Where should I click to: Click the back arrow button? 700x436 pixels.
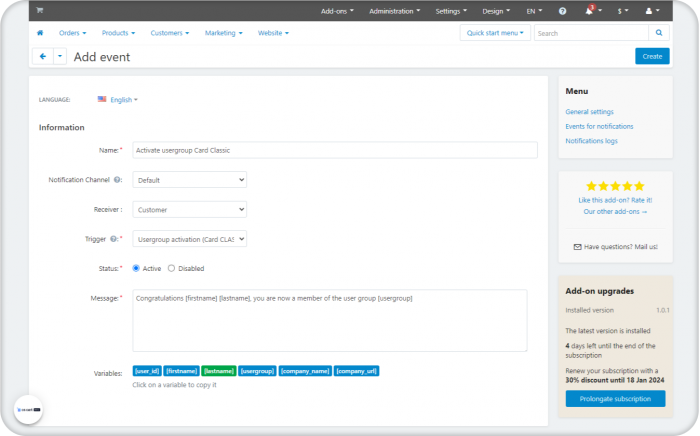43,56
